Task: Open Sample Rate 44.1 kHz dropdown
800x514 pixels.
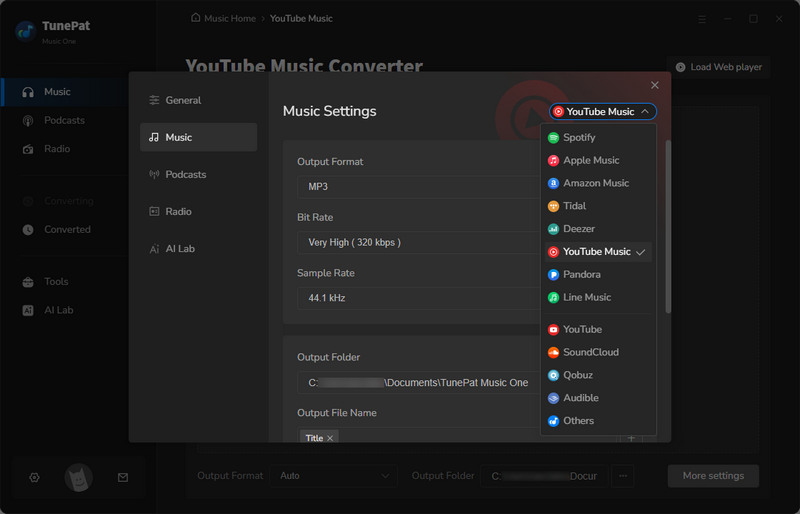Action: (418, 298)
